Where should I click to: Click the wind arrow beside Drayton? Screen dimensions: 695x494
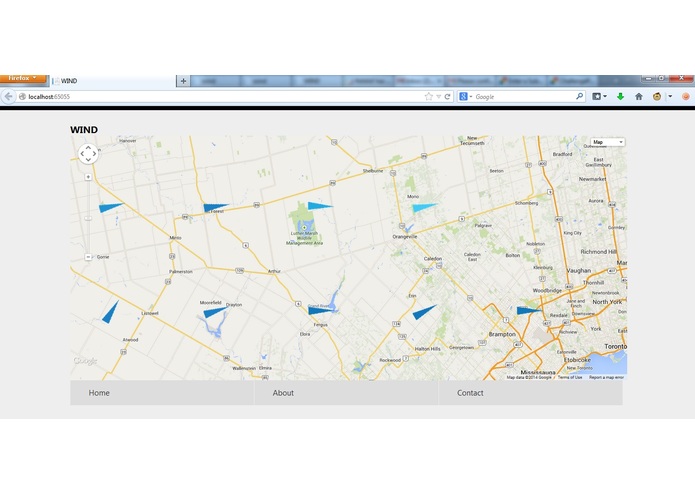215,311
